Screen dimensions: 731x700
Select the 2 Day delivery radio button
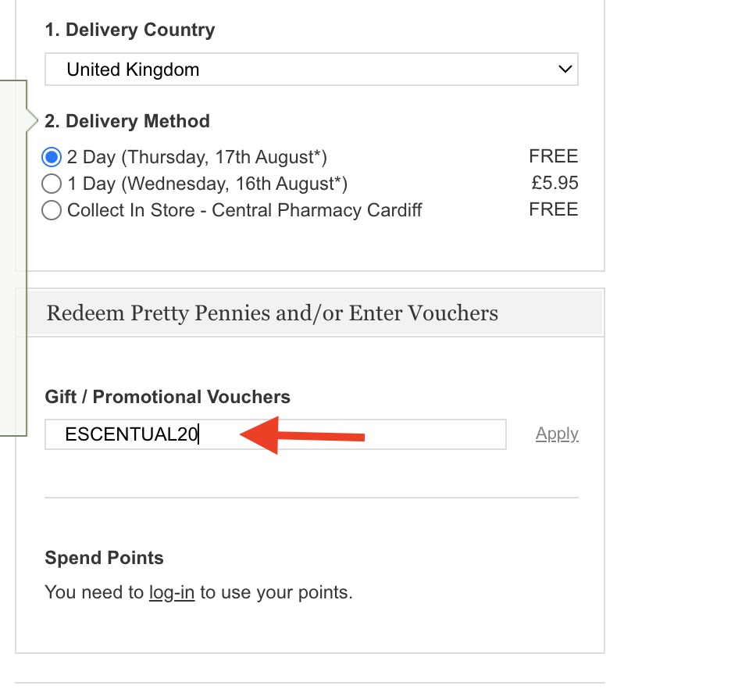(52, 158)
